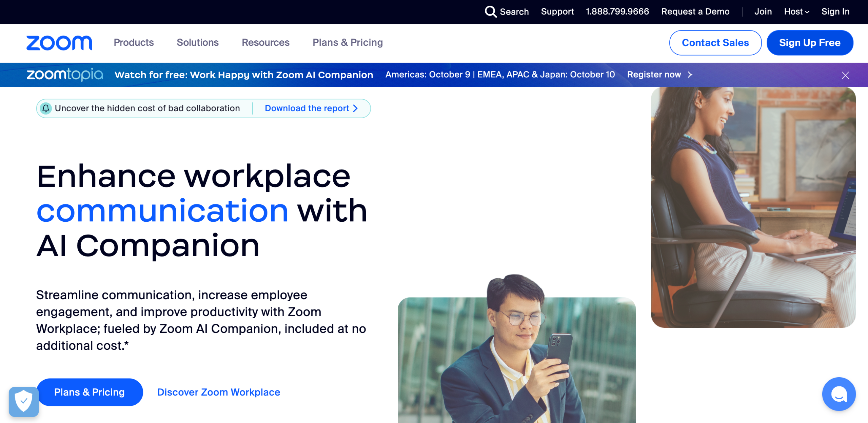This screenshot has width=868, height=423.
Task: Click the bell notification icon
Action: [x=46, y=108]
